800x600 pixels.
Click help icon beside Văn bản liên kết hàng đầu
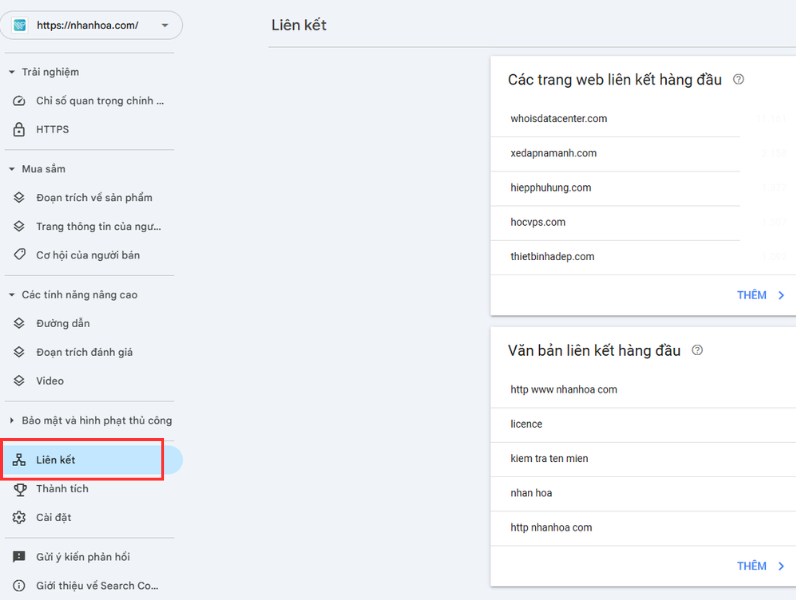tap(697, 351)
